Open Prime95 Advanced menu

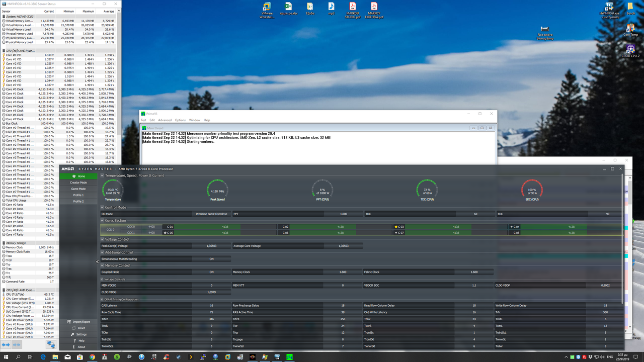pos(165,120)
